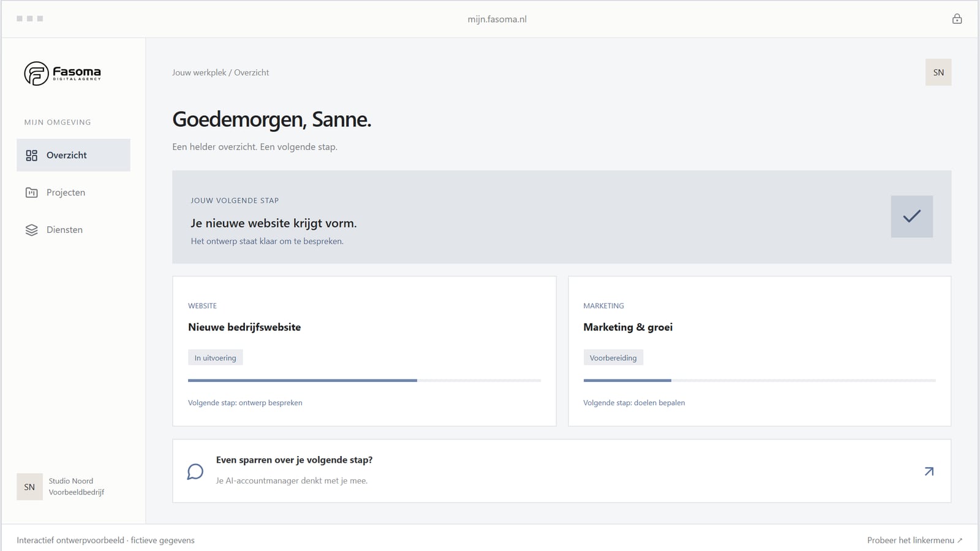980x551 pixels.
Task: Click the SN avatar next to Studio Noord
Action: click(29, 487)
